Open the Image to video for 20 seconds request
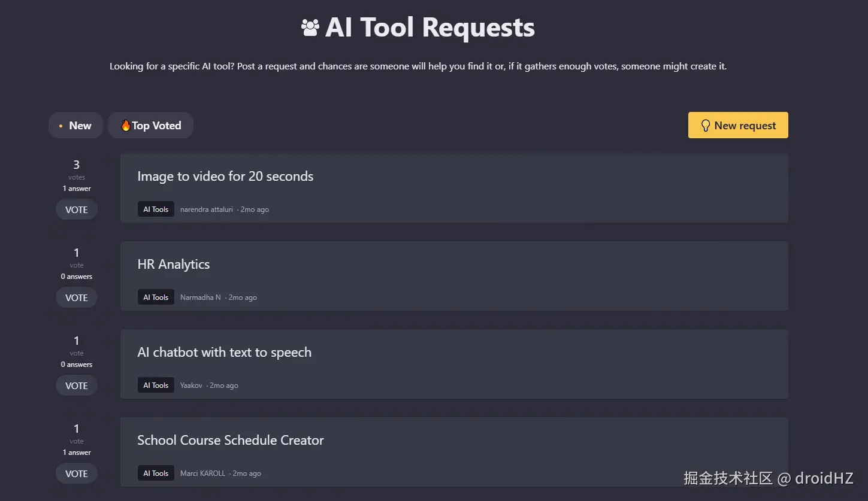The image size is (868, 501). click(x=225, y=177)
